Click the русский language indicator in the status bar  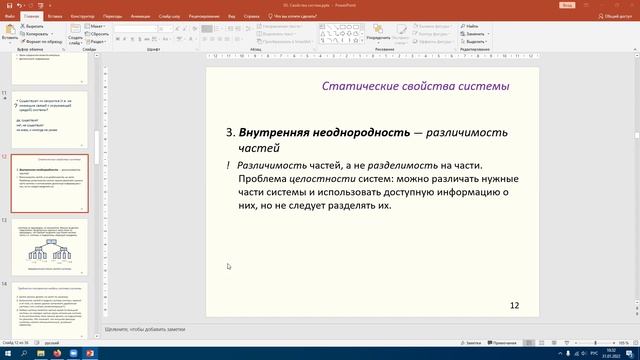[x=52, y=343]
